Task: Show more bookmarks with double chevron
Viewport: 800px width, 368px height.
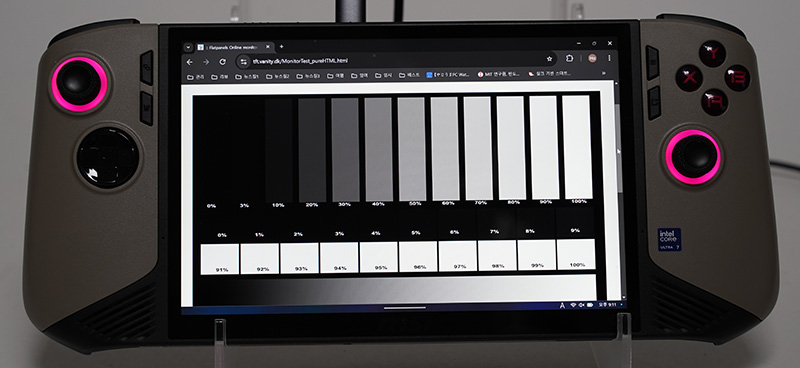Action: tap(604, 73)
